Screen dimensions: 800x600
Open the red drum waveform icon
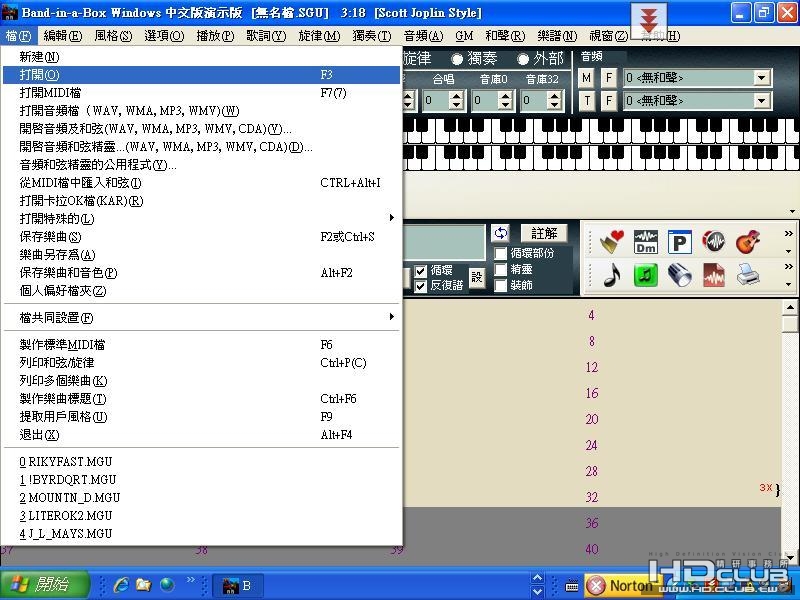pos(713,241)
